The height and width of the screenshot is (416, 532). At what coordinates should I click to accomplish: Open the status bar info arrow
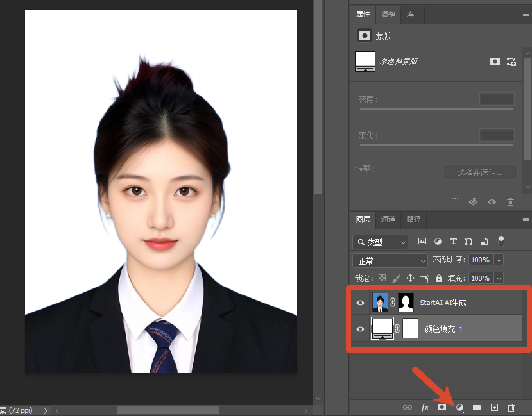tap(46, 410)
